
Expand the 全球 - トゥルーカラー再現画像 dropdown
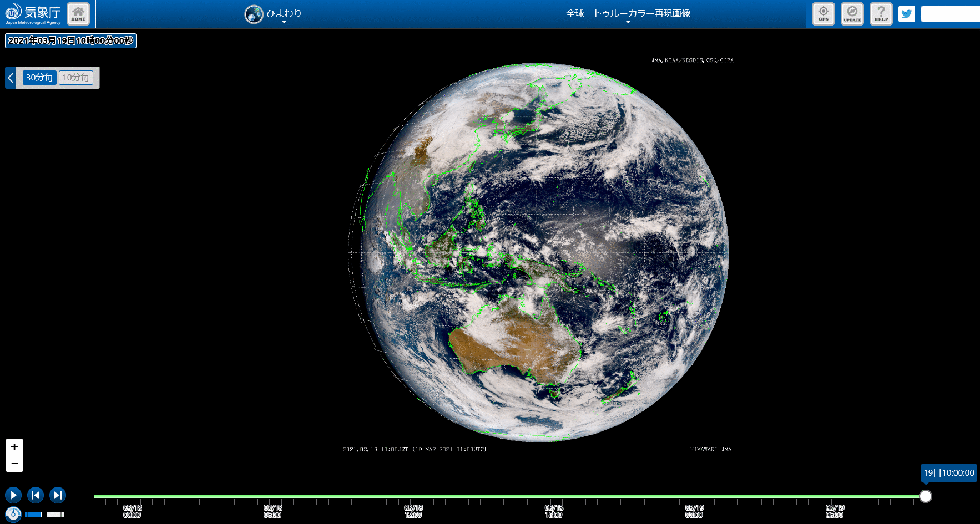coord(628,14)
